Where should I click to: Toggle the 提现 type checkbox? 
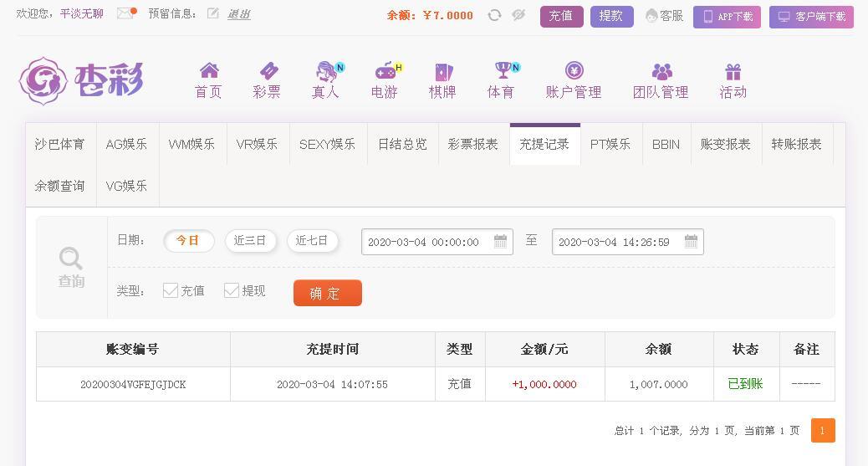tap(232, 290)
